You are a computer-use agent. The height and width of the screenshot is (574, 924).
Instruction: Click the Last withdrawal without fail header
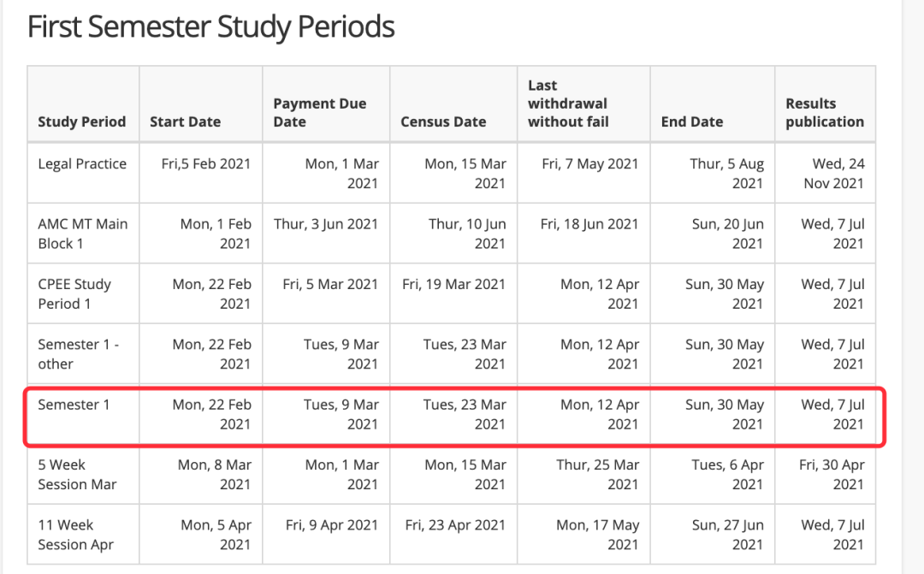[x=568, y=104]
